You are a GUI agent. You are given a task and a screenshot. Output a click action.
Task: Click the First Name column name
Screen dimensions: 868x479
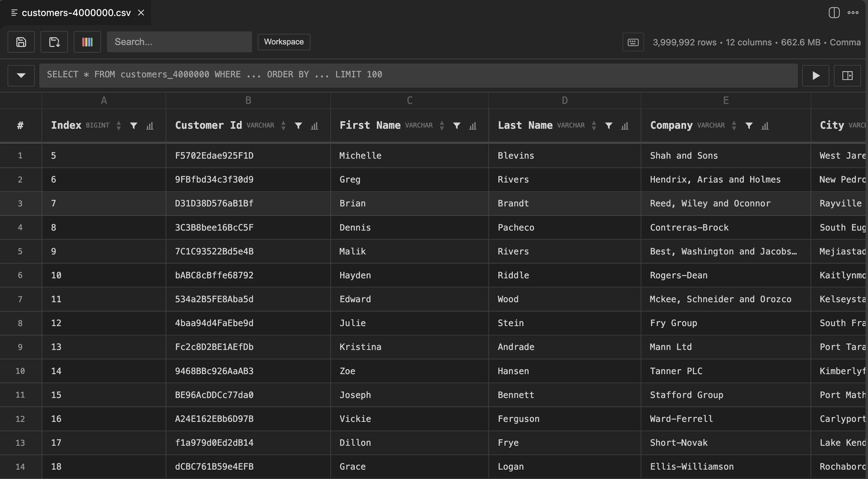(370, 125)
